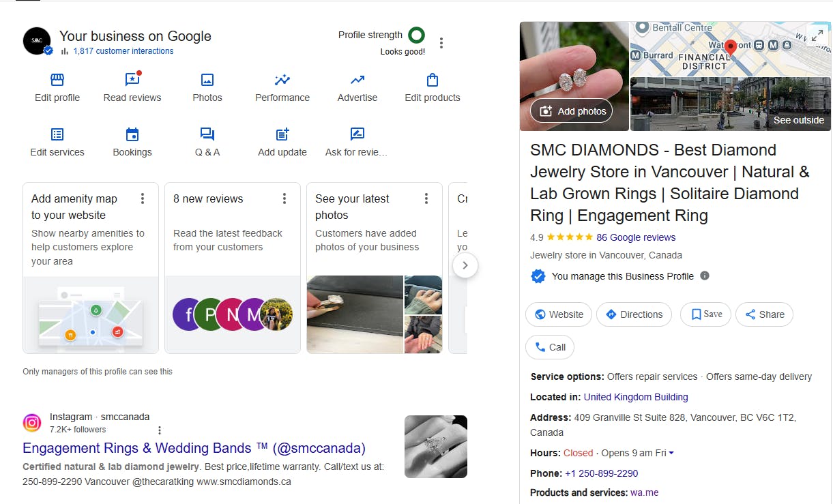Expand the map with the fullscreen icon
This screenshot has height=504, width=833.
816,36
